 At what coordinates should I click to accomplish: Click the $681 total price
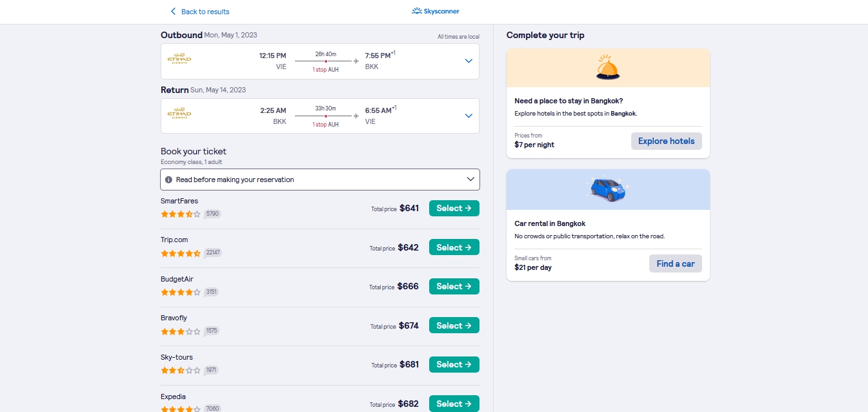click(x=409, y=364)
